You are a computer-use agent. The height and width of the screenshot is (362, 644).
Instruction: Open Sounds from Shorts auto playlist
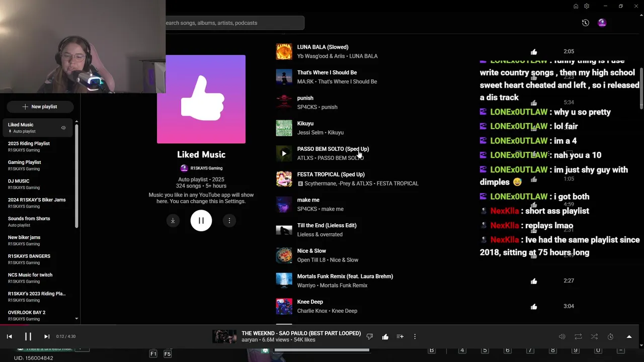coord(38,222)
